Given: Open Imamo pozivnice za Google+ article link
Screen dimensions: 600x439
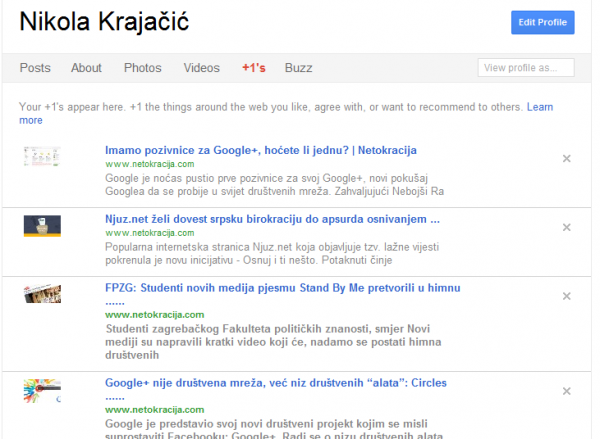Looking at the screenshot, I should click(261, 150).
